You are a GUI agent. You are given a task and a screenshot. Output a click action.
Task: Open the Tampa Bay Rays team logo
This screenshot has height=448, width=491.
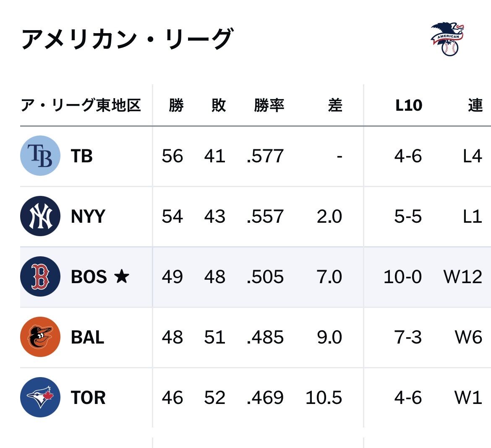pyautogui.click(x=40, y=156)
